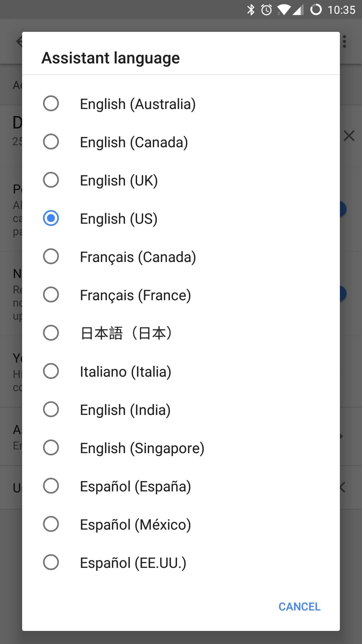Tap the alarm clock status icon
Image resolution: width=362 pixels, height=644 pixels.
point(266,10)
